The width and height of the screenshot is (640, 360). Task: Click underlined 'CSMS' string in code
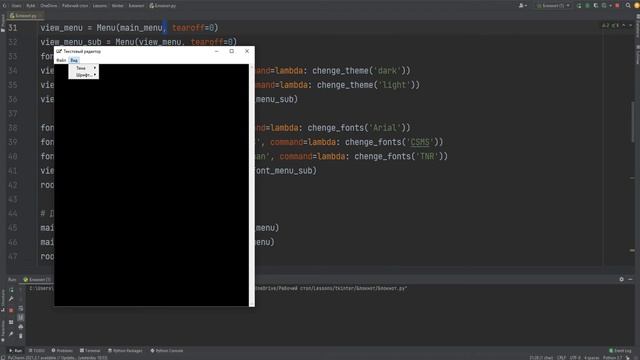click(420, 142)
